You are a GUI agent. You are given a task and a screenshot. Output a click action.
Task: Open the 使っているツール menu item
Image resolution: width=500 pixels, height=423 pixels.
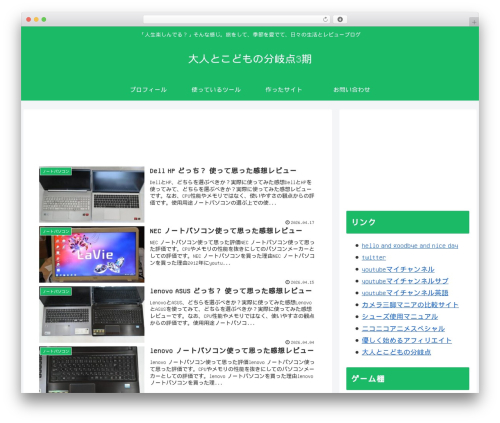point(216,89)
